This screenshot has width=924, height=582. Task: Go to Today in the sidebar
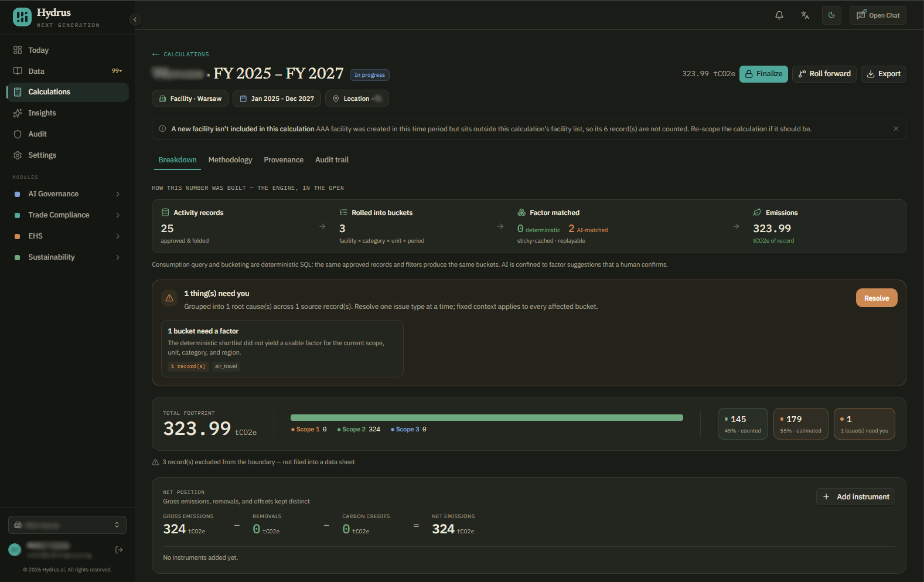pyautogui.click(x=67, y=50)
